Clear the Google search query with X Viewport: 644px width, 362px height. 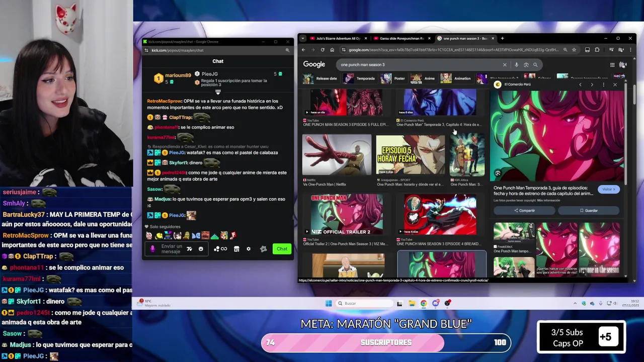(x=505, y=65)
